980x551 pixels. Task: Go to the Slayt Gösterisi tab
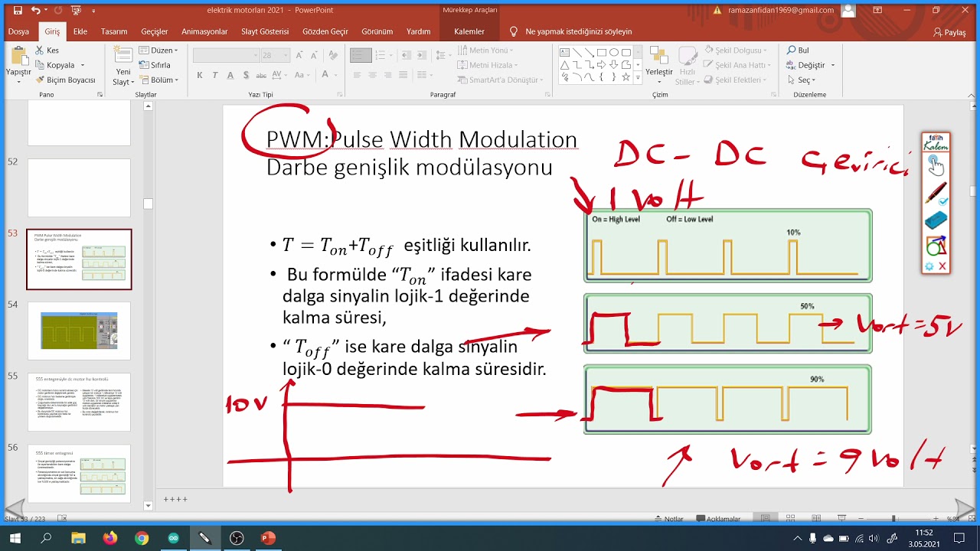[x=265, y=31]
